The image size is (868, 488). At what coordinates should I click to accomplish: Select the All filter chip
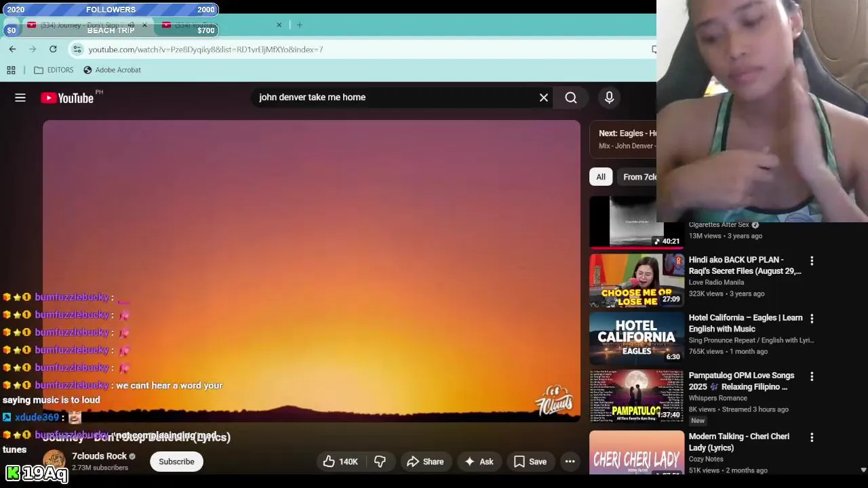click(x=601, y=177)
